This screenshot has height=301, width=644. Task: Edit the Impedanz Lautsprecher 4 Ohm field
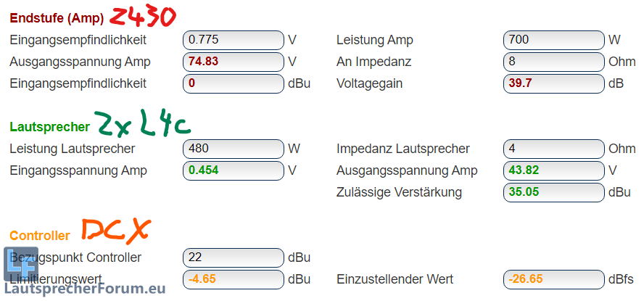coord(553,149)
